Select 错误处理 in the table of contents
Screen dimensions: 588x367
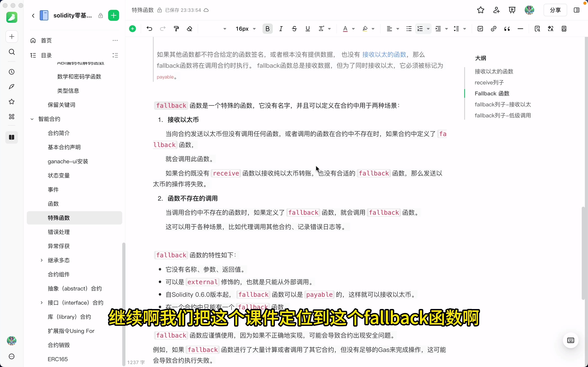[x=59, y=232]
